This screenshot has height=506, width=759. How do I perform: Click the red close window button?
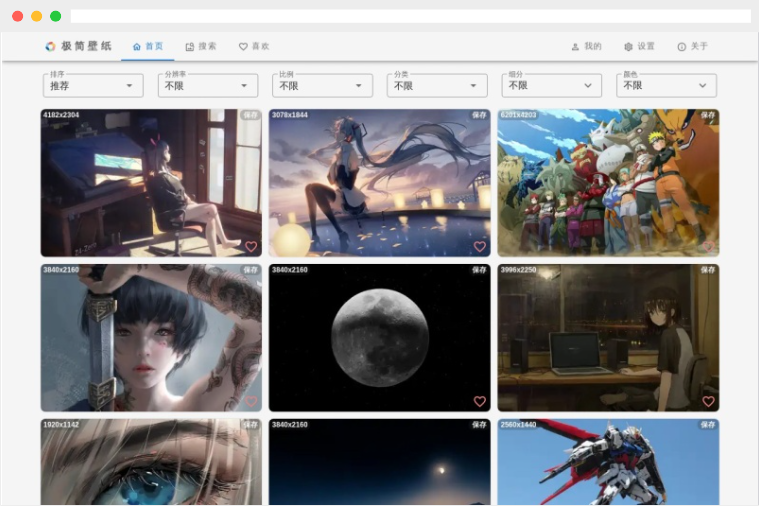17,16
